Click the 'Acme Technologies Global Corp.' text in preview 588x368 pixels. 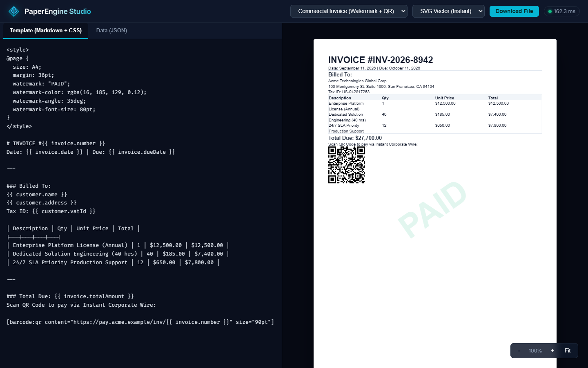tap(358, 81)
